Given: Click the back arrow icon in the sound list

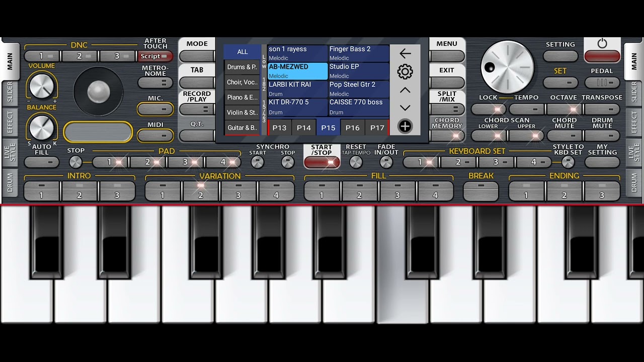Looking at the screenshot, I should [x=405, y=53].
